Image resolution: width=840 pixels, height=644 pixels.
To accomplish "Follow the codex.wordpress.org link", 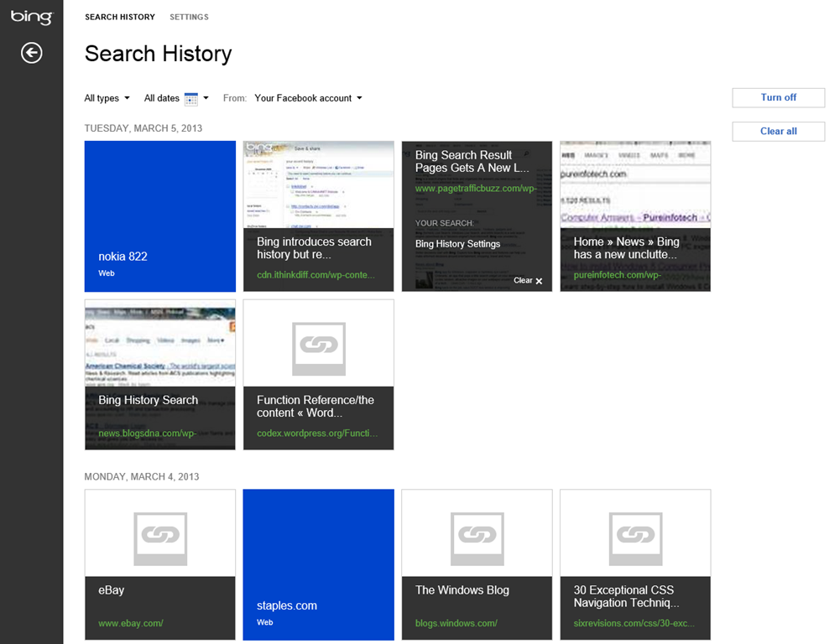I will [x=317, y=433].
